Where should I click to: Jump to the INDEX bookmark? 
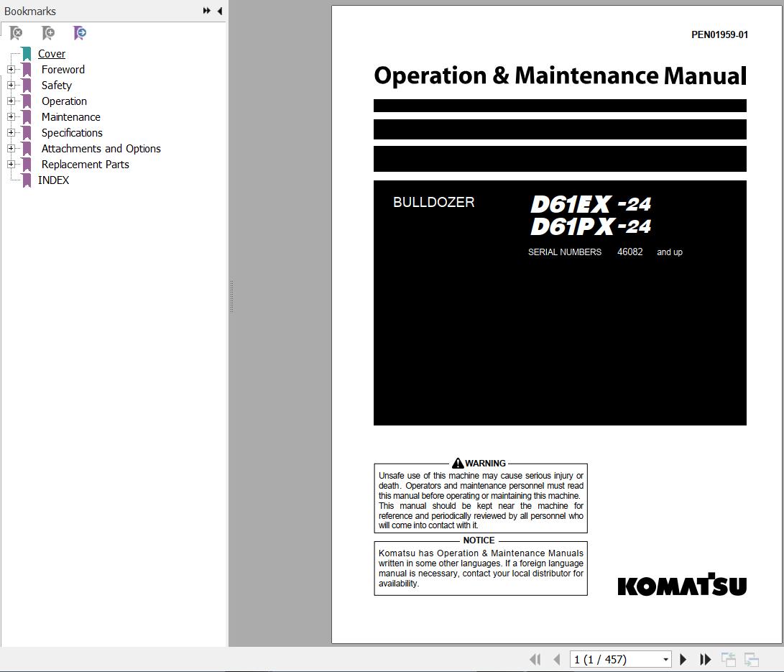(54, 180)
